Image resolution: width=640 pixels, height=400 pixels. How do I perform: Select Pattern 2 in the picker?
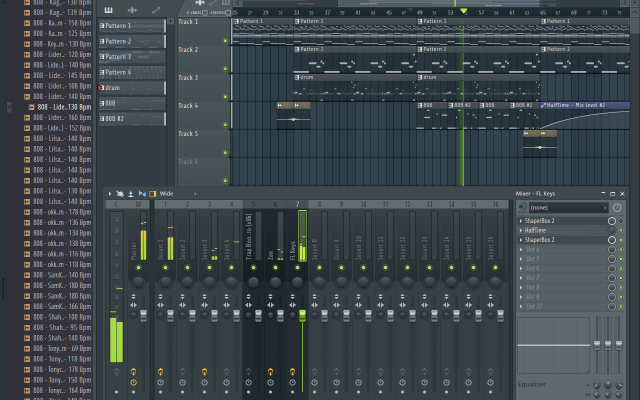[x=132, y=41]
